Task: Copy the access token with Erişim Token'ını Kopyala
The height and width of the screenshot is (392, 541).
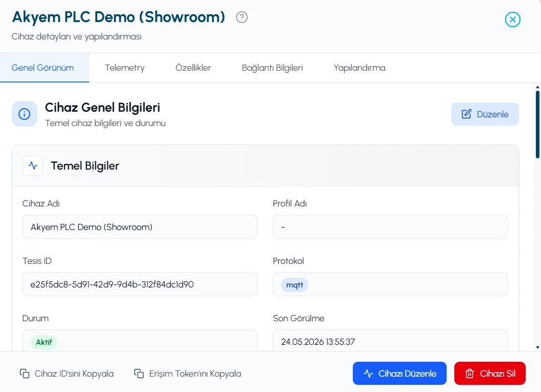Action: tap(188, 374)
